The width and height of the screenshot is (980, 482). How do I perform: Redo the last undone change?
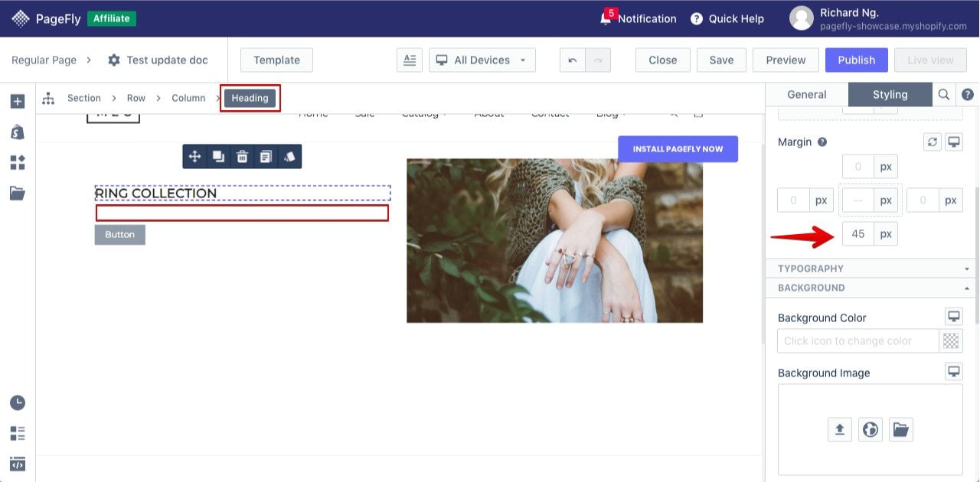(x=599, y=60)
